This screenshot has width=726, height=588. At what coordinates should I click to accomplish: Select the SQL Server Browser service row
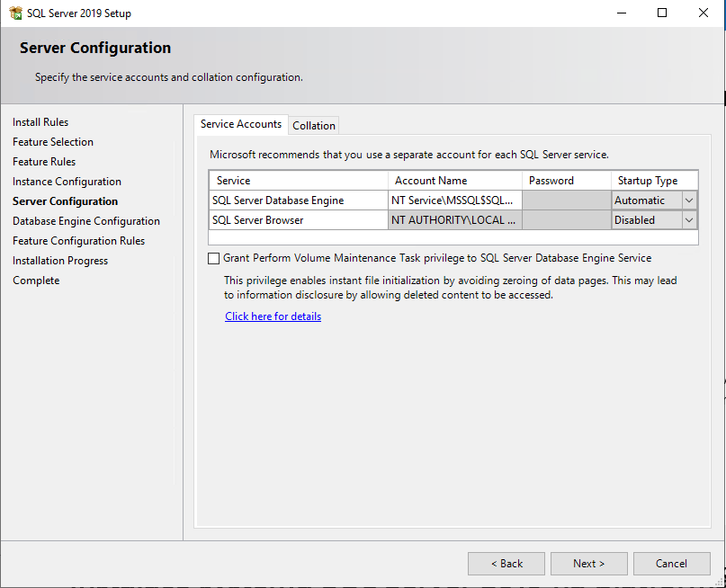coord(453,220)
